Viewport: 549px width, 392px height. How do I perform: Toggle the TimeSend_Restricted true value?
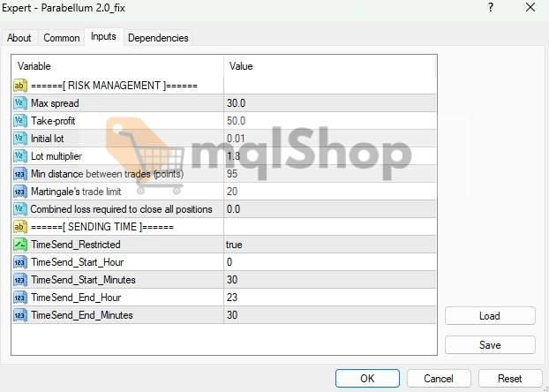tap(330, 245)
